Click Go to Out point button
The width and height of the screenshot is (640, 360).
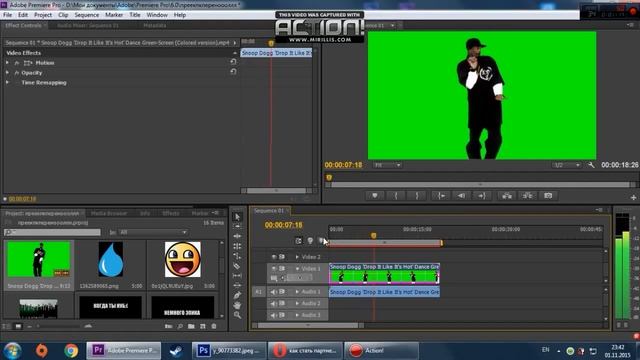point(482,196)
